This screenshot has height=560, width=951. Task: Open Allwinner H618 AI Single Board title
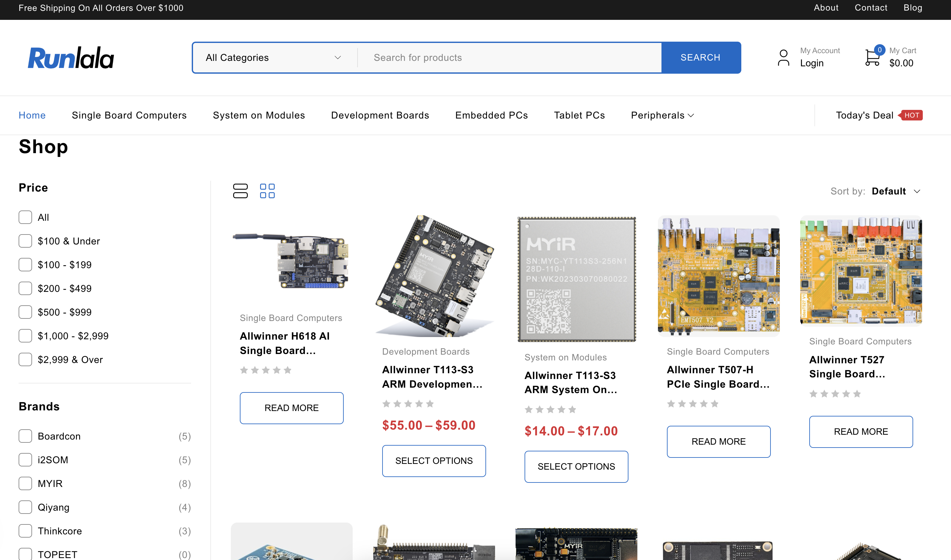coord(284,343)
